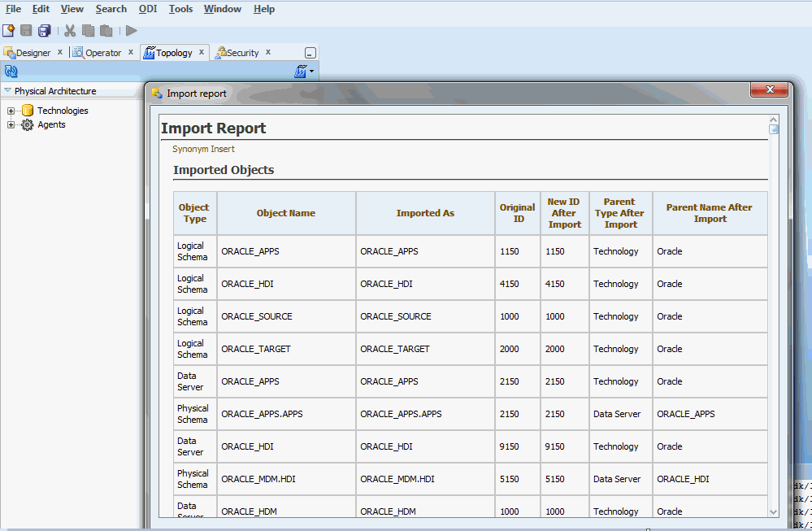Expand the Technologies tree node

(11, 111)
